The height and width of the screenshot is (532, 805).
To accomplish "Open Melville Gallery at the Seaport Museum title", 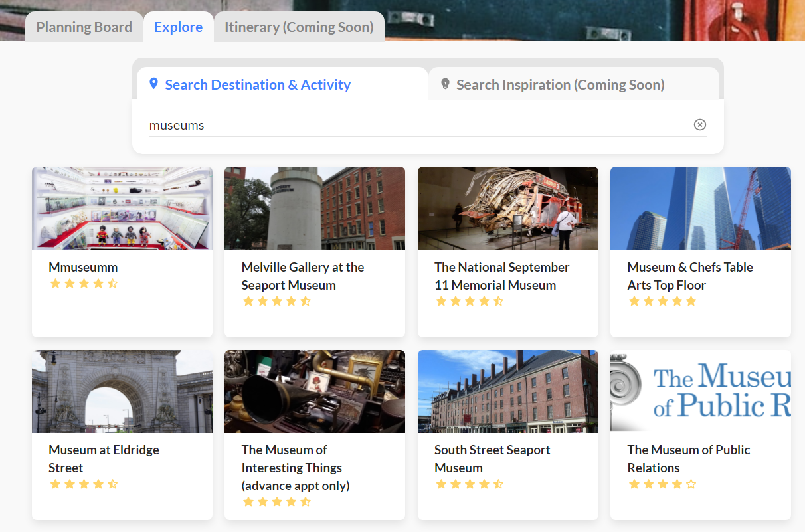I will pyautogui.click(x=303, y=276).
